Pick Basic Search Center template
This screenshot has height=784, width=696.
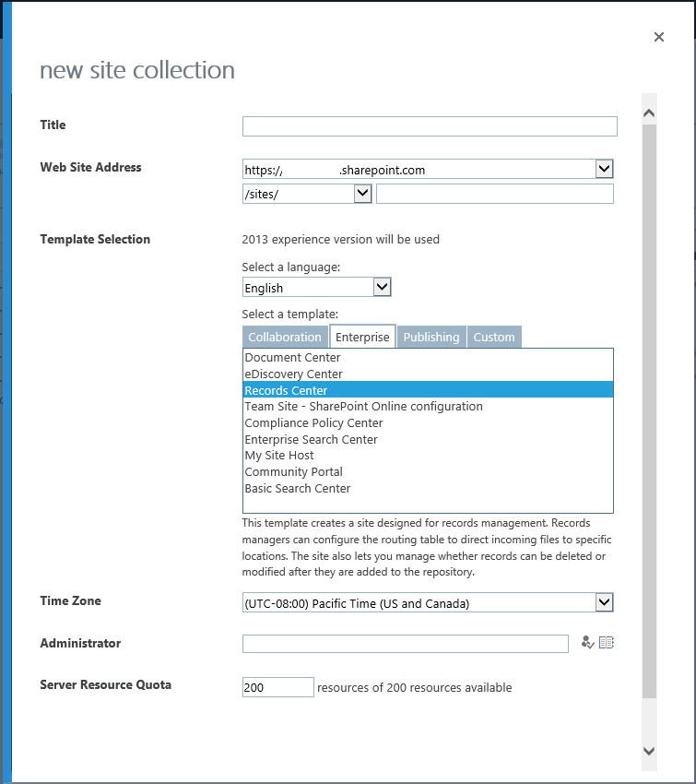tap(428, 489)
